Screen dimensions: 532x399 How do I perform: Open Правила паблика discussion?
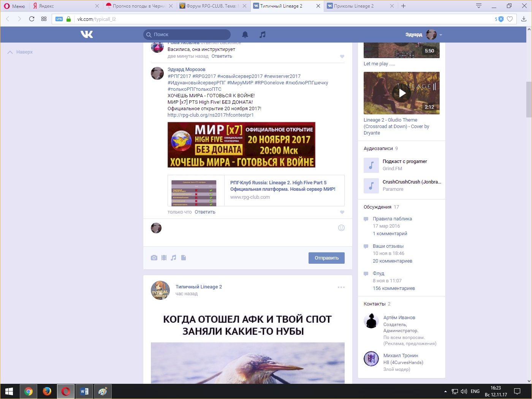[392, 219]
